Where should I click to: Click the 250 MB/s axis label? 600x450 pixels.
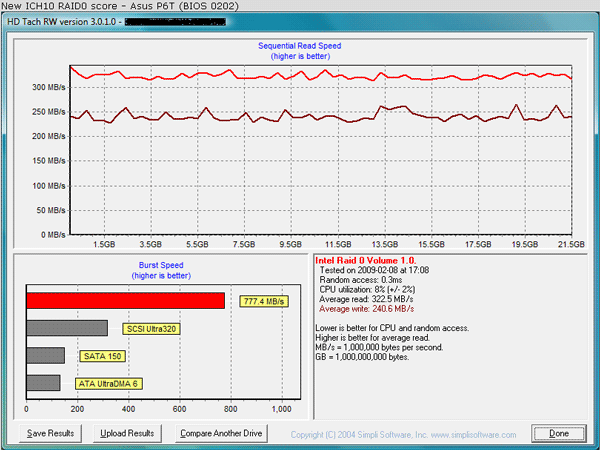tap(49, 112)
